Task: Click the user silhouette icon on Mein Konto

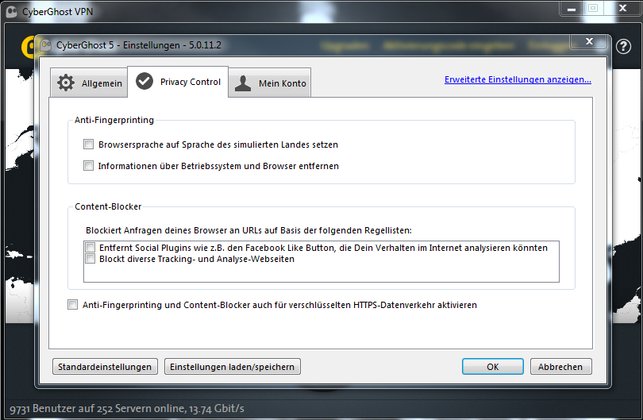Action: coord(243,83)
